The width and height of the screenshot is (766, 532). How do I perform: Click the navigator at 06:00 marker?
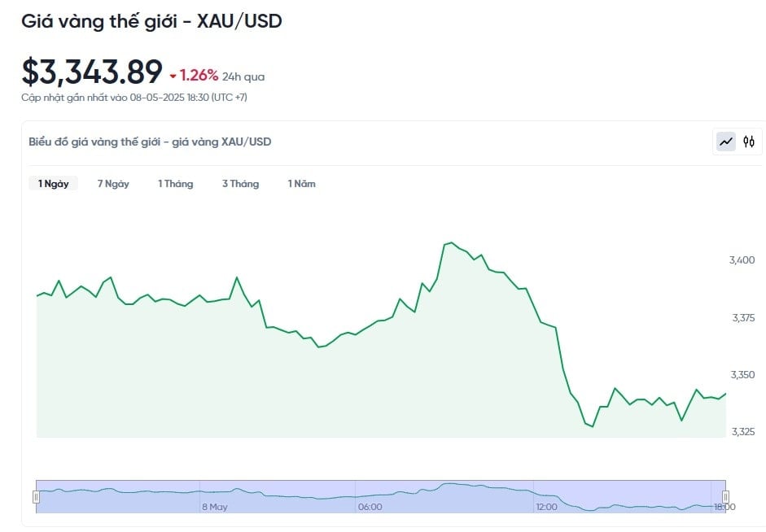(x=370, y=507)
